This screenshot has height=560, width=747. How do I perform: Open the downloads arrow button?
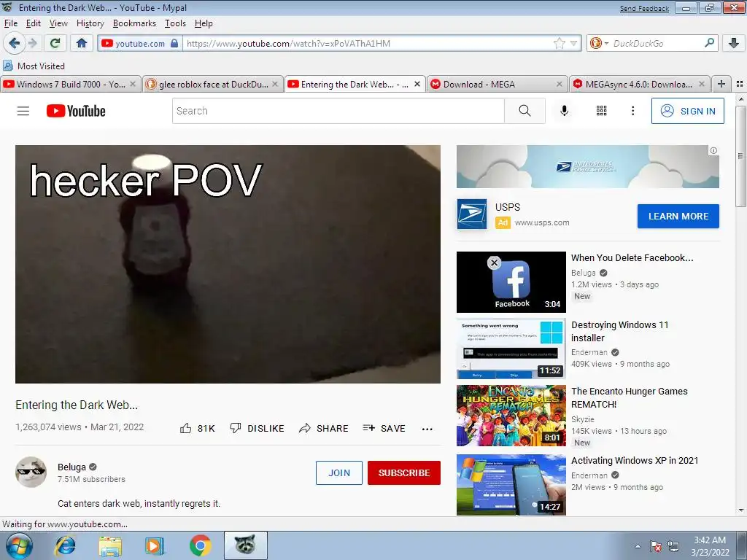(734, 43)
